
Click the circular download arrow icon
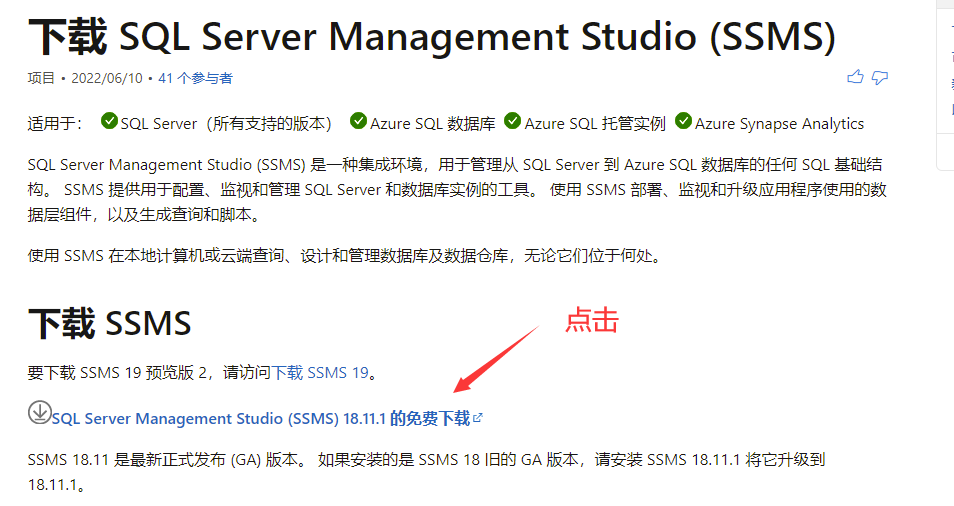tap(40, 412)
